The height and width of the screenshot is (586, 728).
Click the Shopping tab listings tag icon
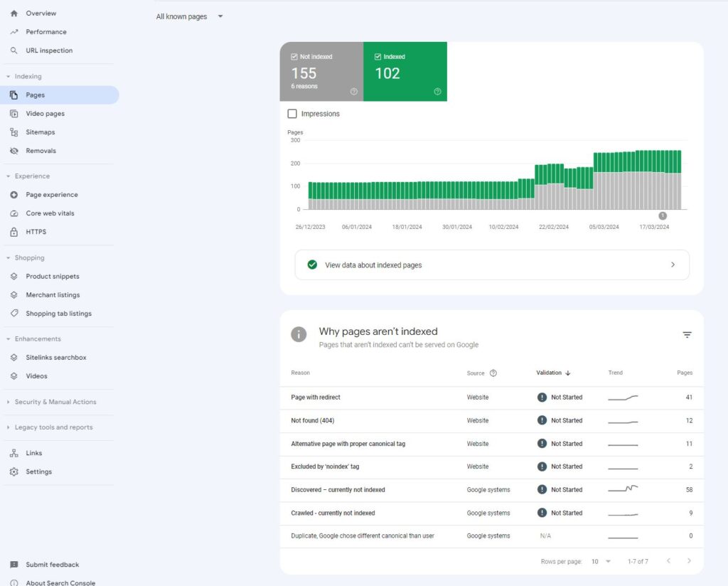(x=14, y=314)
